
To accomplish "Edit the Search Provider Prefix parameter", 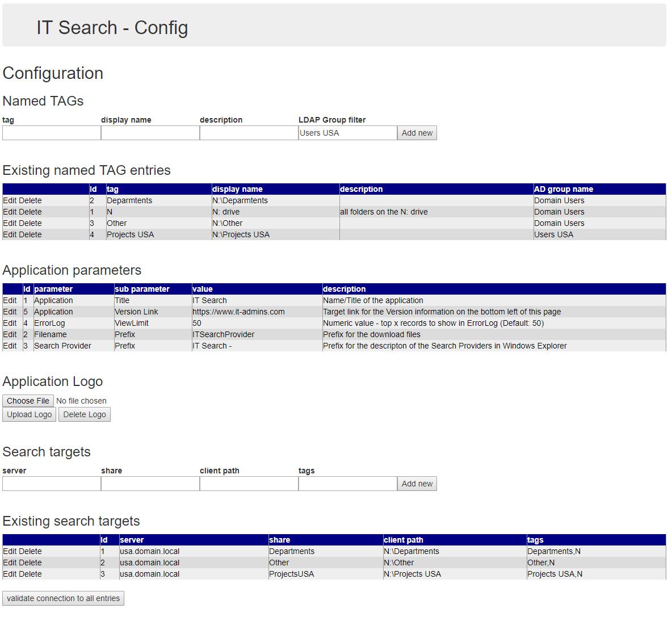I will [10, 346].
